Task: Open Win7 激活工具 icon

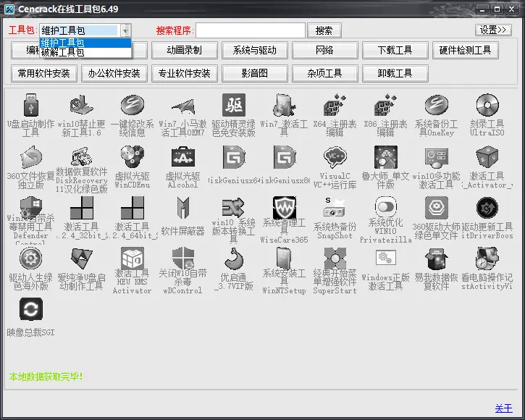Action: 285,106
